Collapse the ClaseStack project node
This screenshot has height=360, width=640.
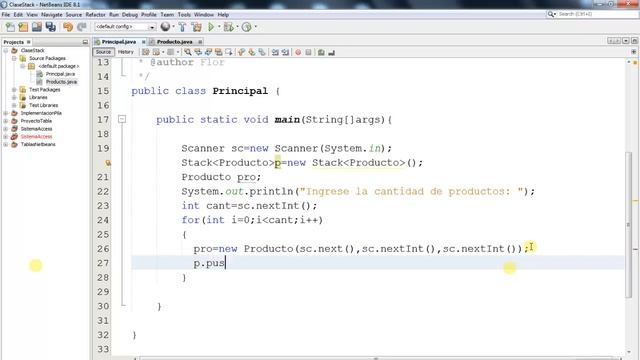pyautogui.click(x=6, y=51)
